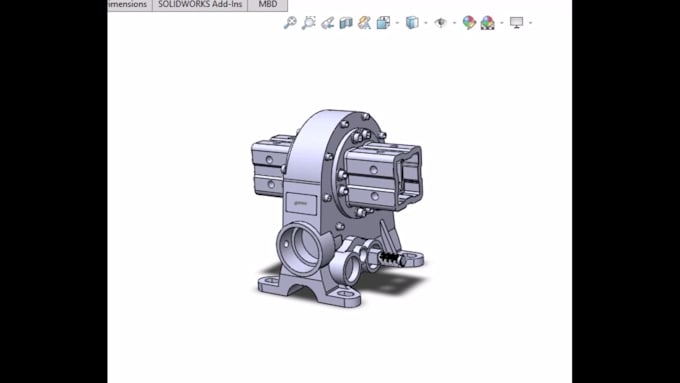
Task: Click the View Orientation icon
Action: [x=383, y=23]
